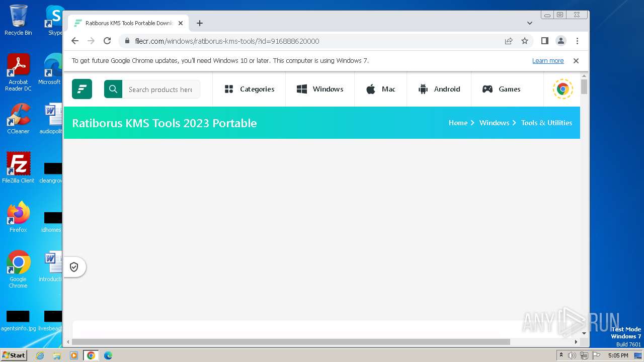This screenshot has height=362, width=644.
Task: Open a new tab with plus button
Action: (x=200, y=23)
